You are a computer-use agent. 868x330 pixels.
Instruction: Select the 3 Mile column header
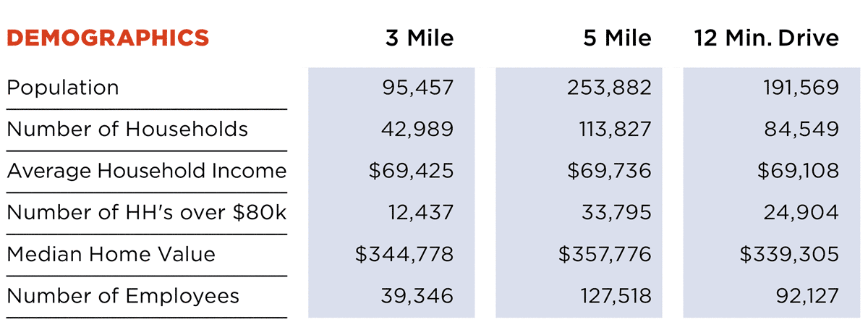tap(419, 38)
